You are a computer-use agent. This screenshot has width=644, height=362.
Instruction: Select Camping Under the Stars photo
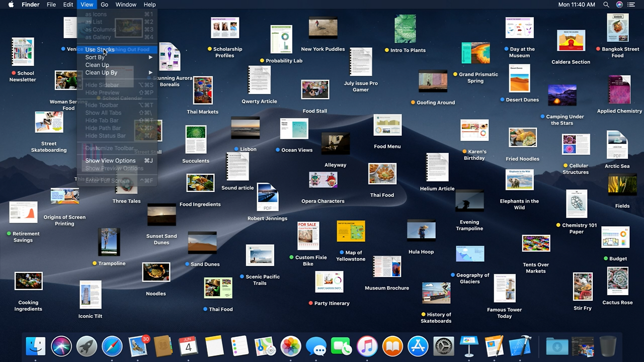pos(562,95)
